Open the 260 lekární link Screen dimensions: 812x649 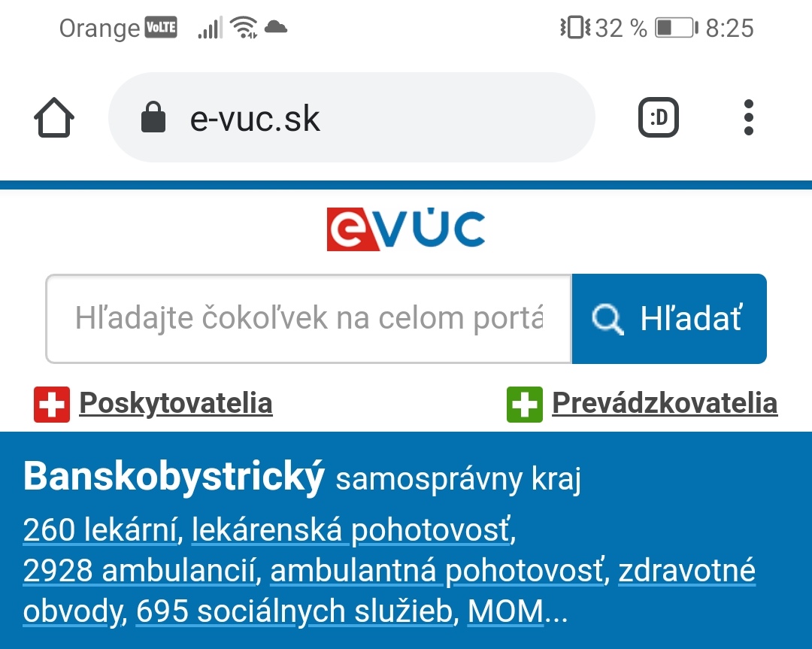[x=101, y=530]
